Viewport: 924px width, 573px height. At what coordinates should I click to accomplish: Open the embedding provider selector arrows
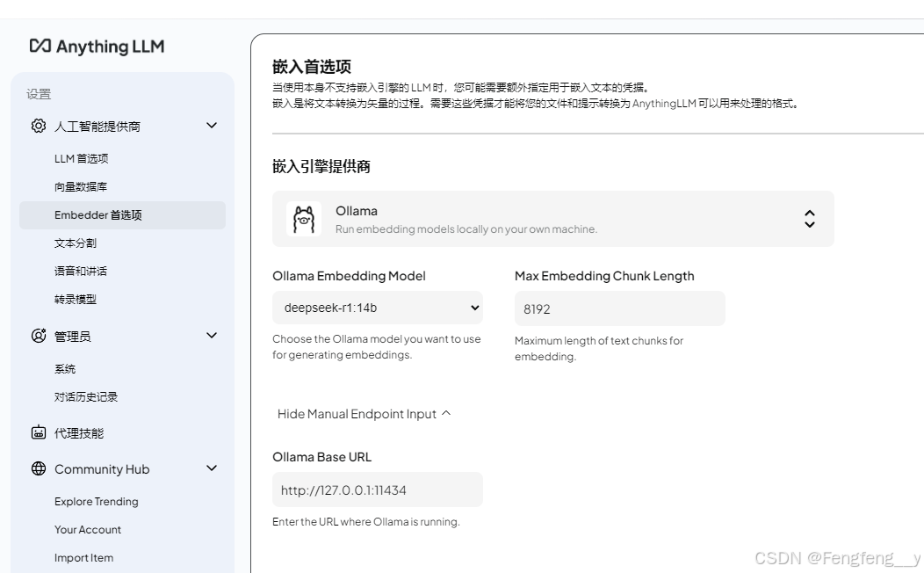(810, 219)
